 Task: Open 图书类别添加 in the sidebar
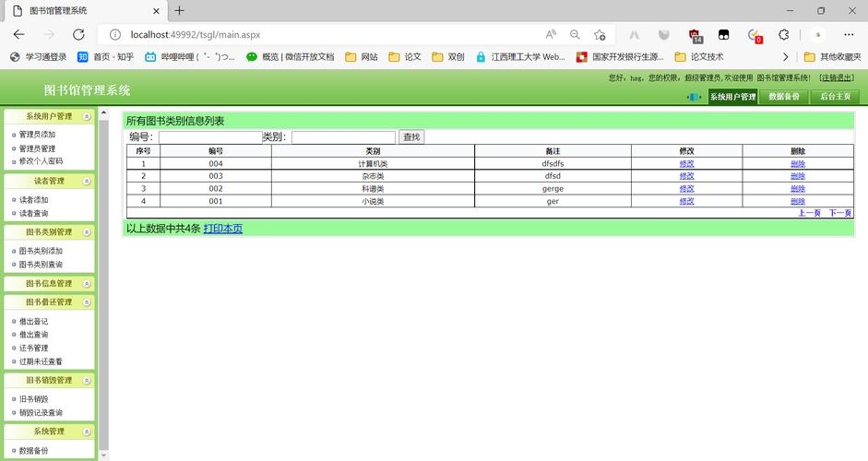pos(41,251)
